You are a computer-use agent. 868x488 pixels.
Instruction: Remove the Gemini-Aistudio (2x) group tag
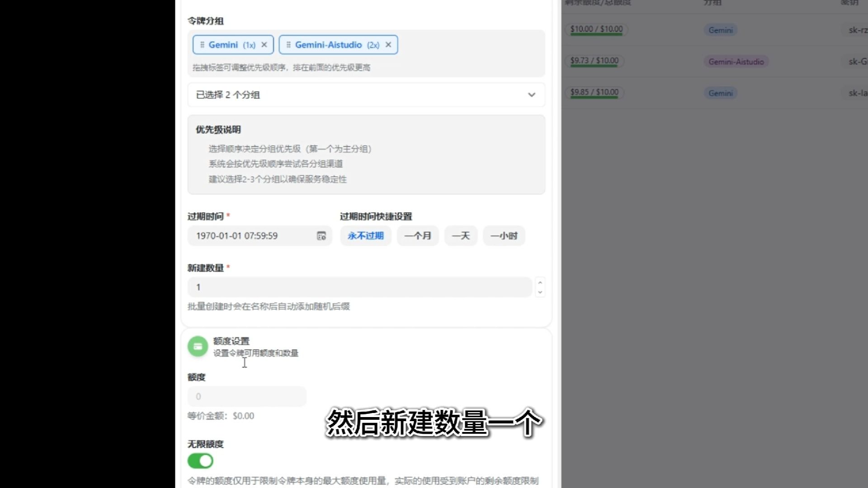388,45
